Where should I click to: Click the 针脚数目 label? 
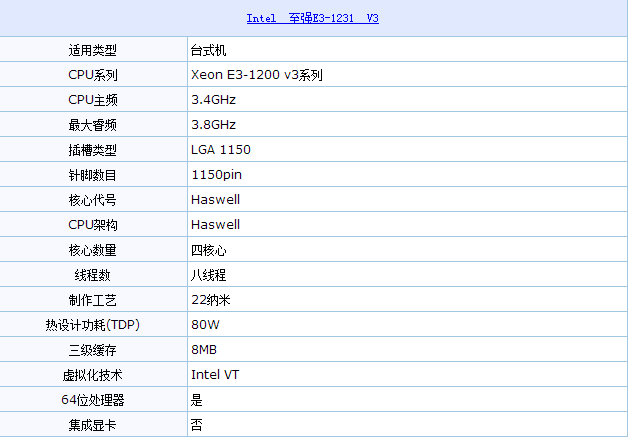93,175
